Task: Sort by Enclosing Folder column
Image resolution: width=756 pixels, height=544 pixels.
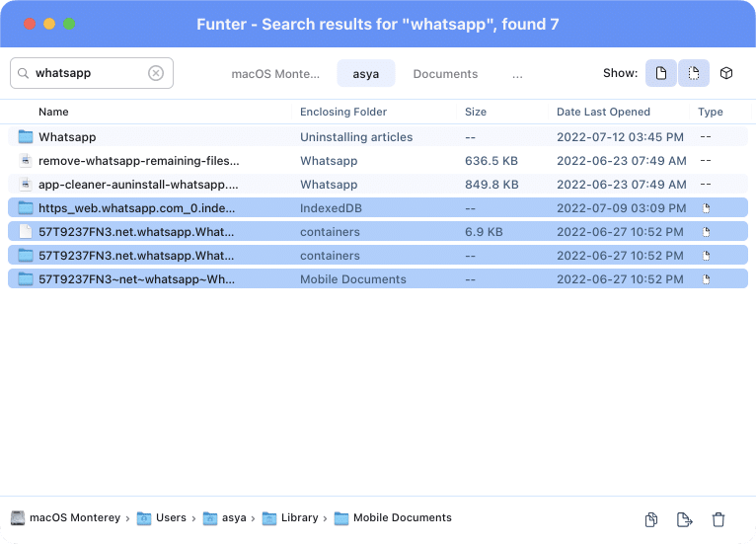Action: point(343,112)
